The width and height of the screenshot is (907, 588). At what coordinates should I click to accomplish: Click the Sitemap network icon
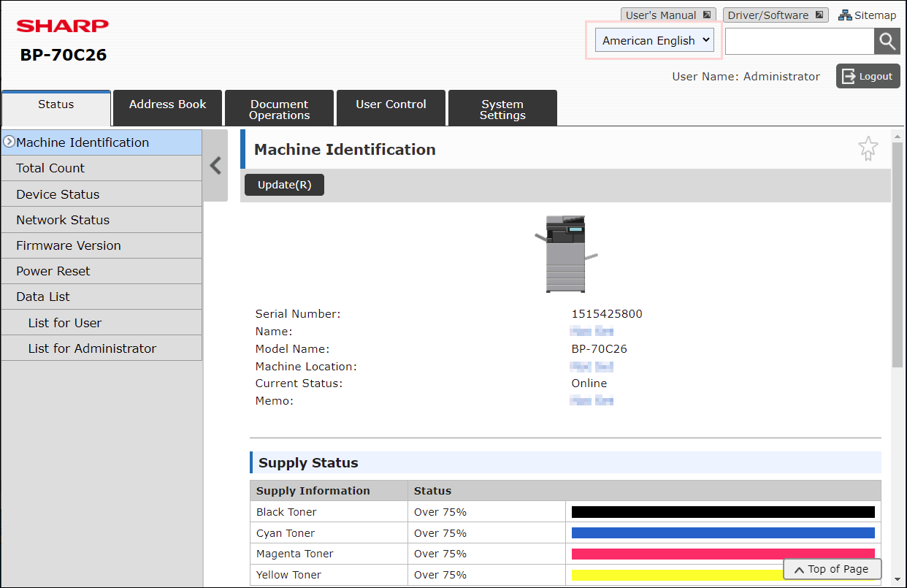pyautogui.click(x=845, y=15)
